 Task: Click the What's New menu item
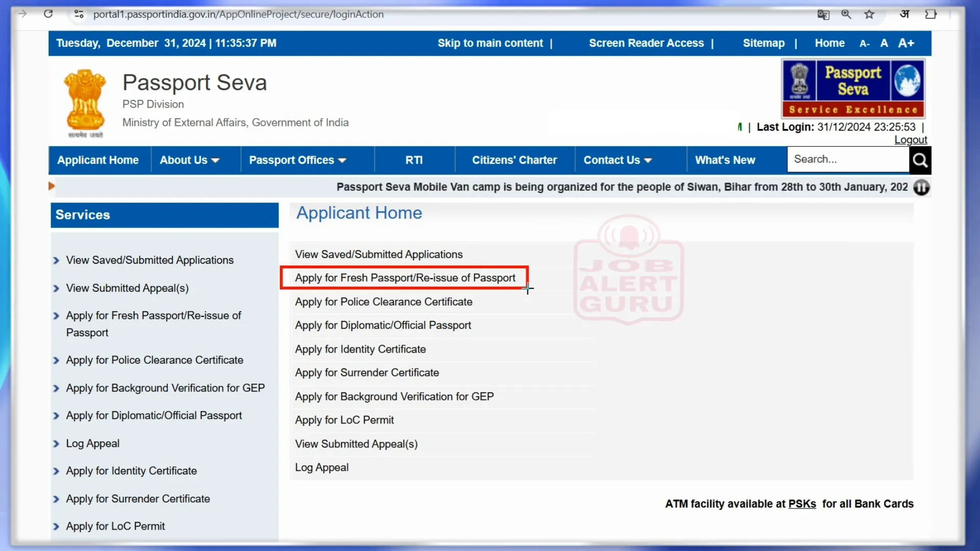tap(726, 160)
